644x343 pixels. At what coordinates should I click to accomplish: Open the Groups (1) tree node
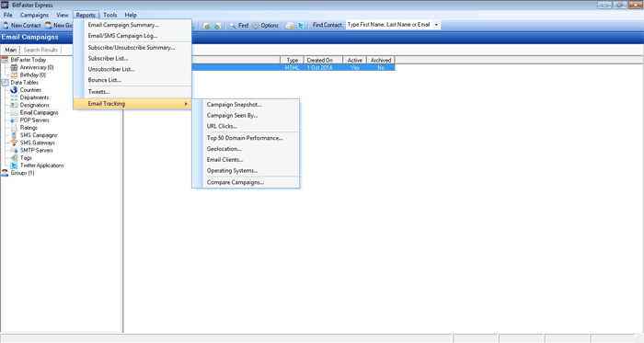coord(22,173)
